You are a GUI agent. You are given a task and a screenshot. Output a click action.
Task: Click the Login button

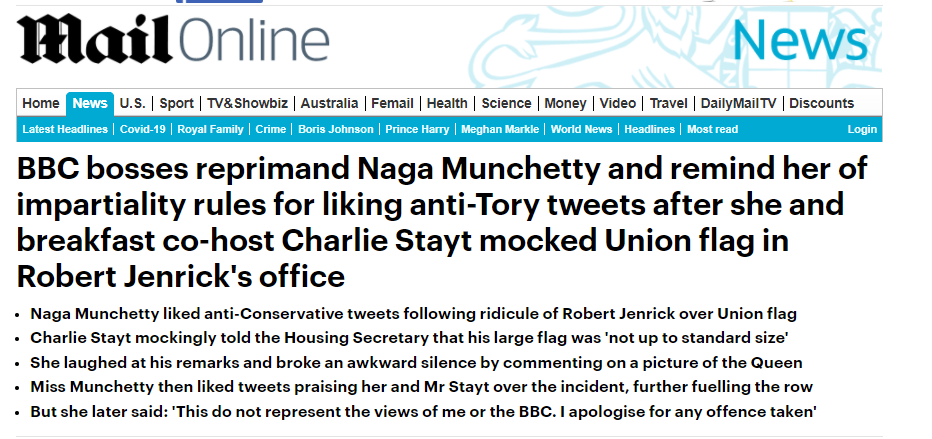coord(862,129)
